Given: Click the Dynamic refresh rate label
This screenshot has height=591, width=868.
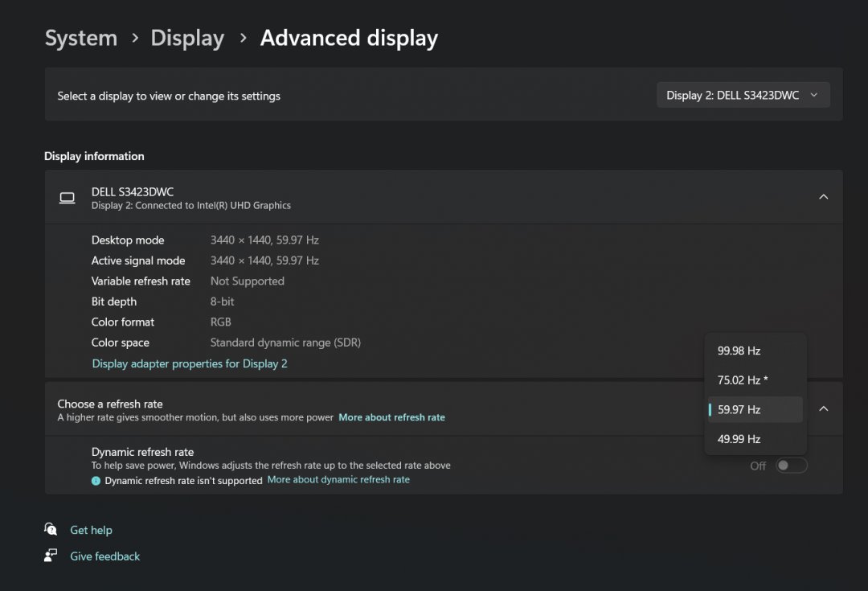Looking at the screenshot, I should point(142,452).
